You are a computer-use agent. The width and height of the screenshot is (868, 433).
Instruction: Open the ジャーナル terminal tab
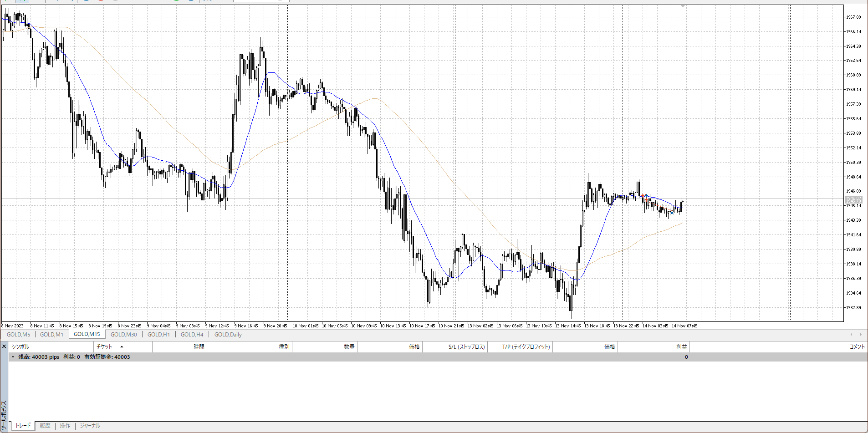click(90, 426)
